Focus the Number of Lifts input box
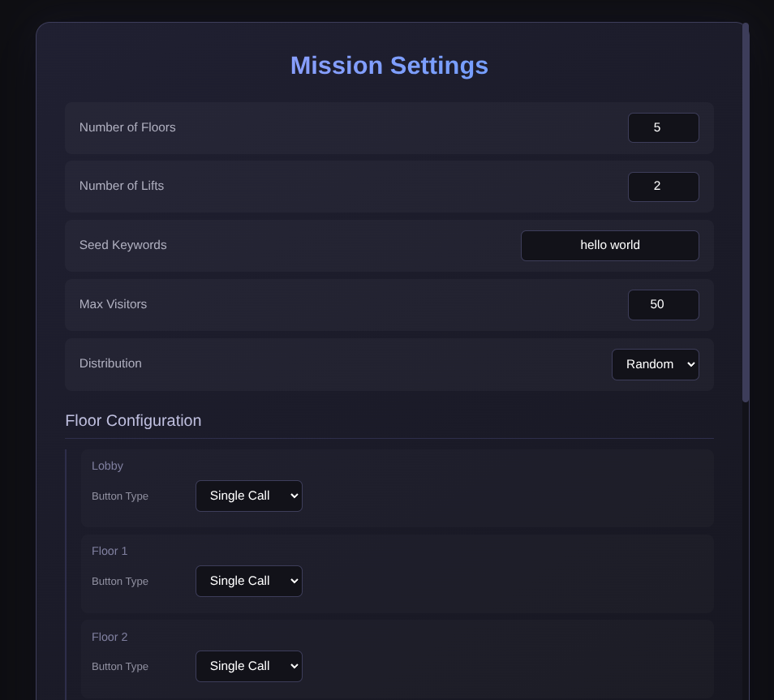774x700 pixels. pyautogui.click(x=663, y=187)
